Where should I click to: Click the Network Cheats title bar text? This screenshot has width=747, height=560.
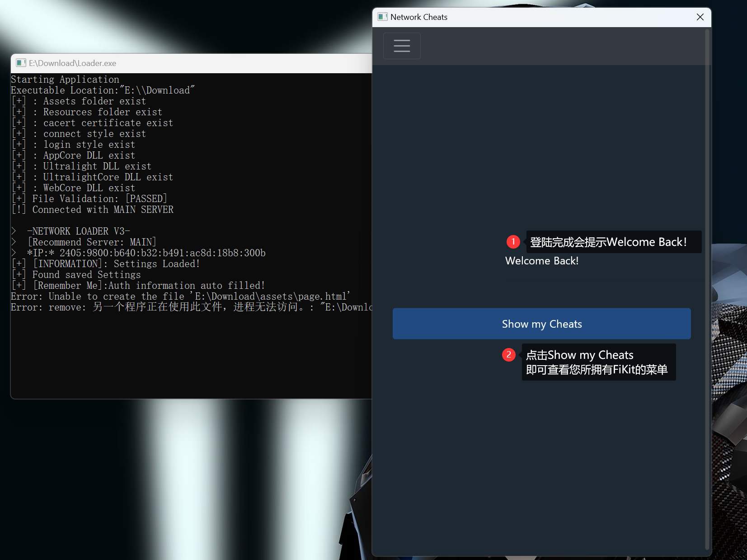click(x=418, y=17)
